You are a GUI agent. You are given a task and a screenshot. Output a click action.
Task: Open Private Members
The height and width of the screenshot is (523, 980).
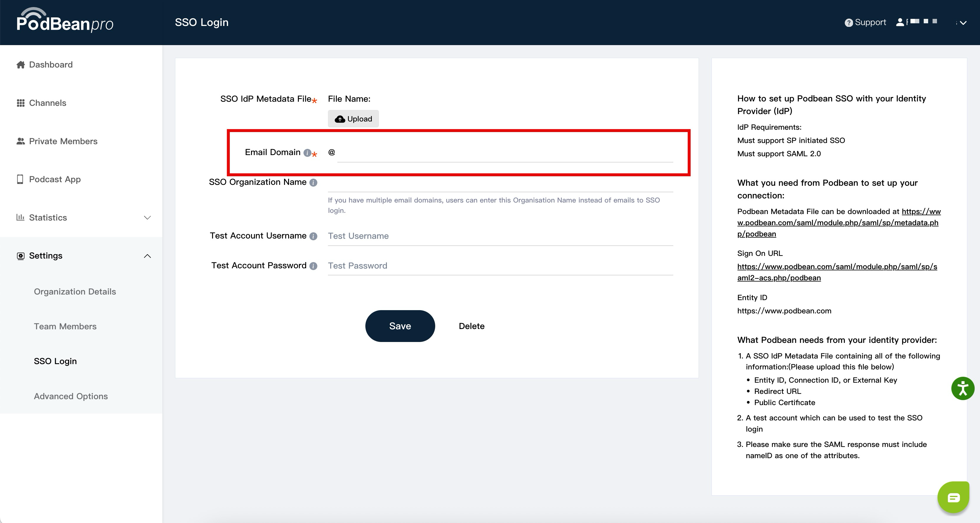63,141
